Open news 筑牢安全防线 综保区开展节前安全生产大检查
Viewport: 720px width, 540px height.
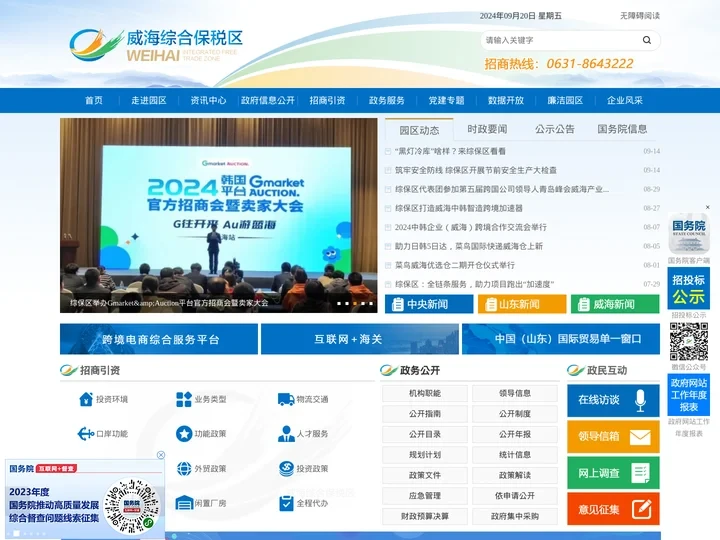pos(476,170)
